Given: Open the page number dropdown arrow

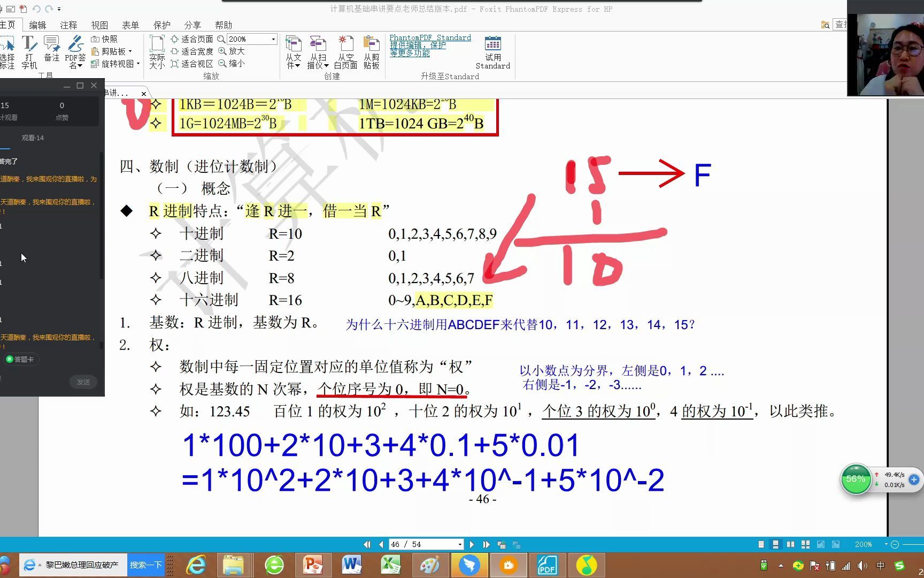Looking at the screenshot, I should (460, 545).
